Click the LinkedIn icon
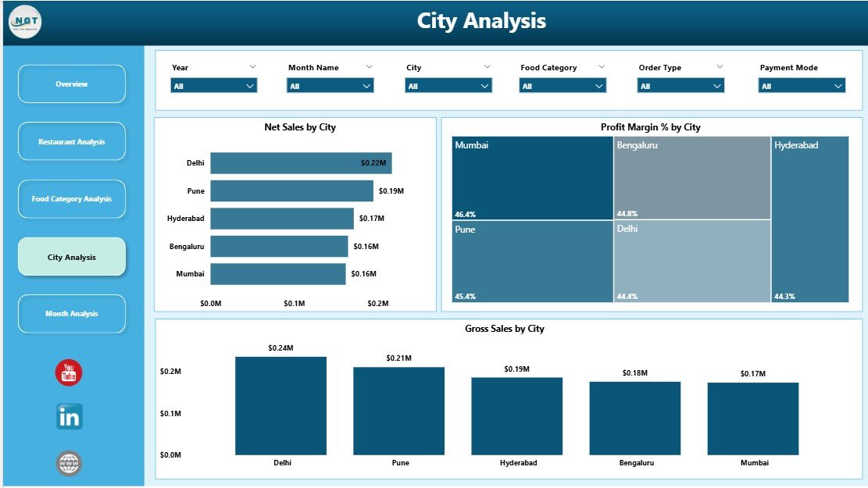The height and width of the screenshot is (488, 868). (68, 416)
